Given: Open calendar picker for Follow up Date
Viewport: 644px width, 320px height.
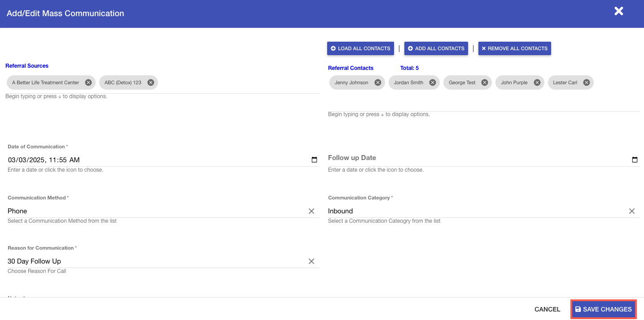Looking at the screenshot, I should point(635,160).
